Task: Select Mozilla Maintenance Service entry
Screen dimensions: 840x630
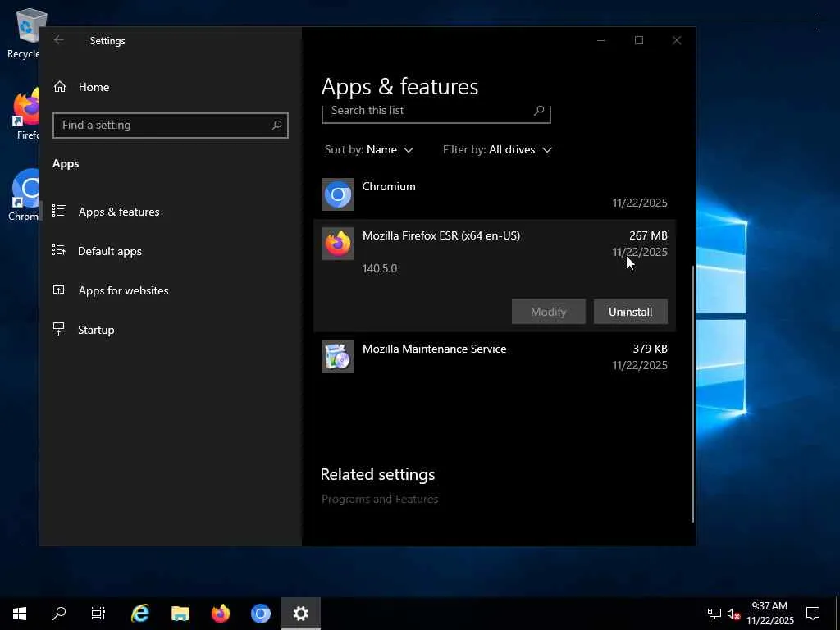Action: [495, 357]
